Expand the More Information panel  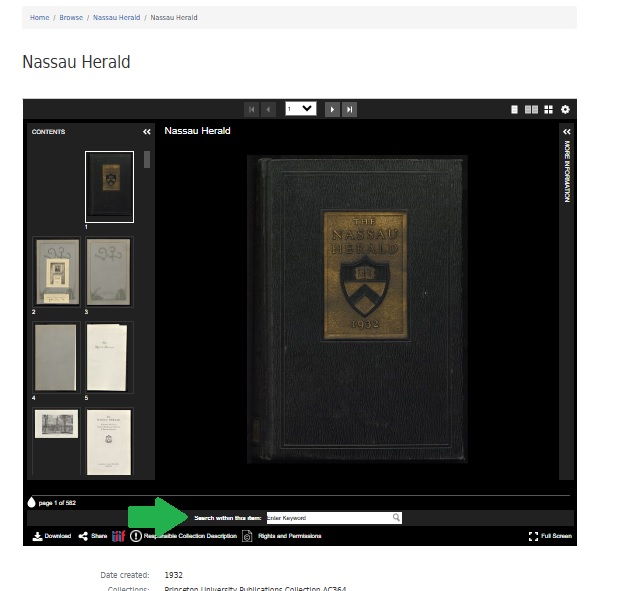point(567,132)
